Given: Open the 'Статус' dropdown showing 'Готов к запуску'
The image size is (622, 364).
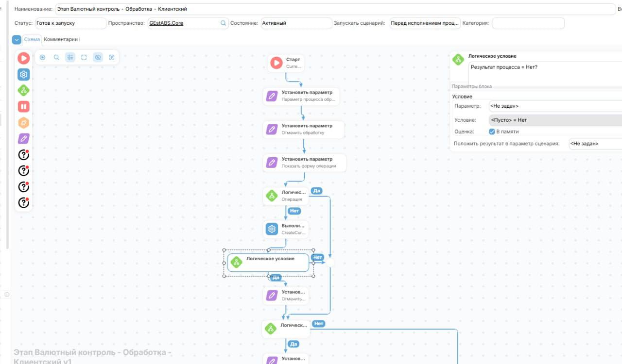Looking at the screenshot, I should pos(70,23).
